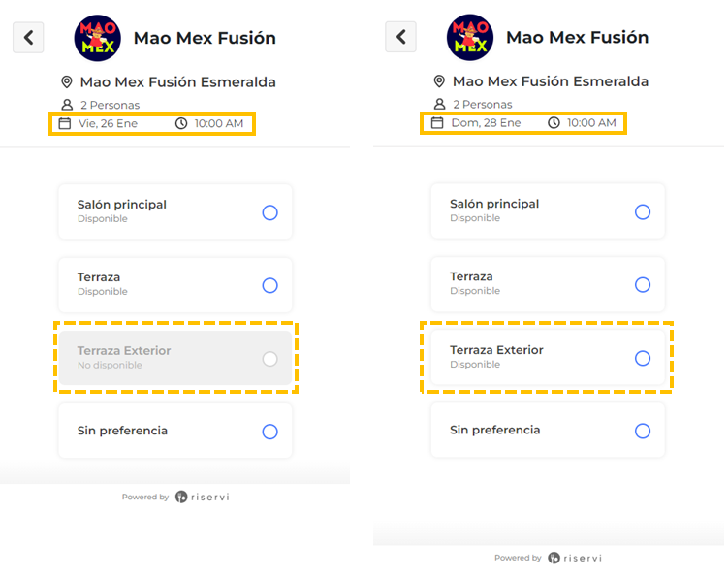Image resolution: width=728 pixels, height=578 pixels.
Task: Click Mao Mex logo in left panel
Action: coord(98,38)
